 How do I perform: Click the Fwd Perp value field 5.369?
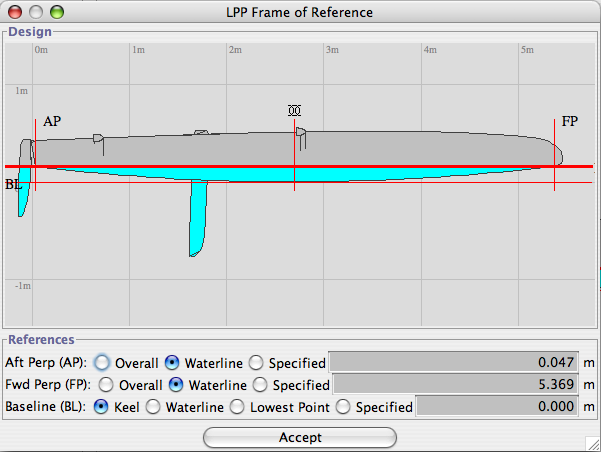point(456,384)
